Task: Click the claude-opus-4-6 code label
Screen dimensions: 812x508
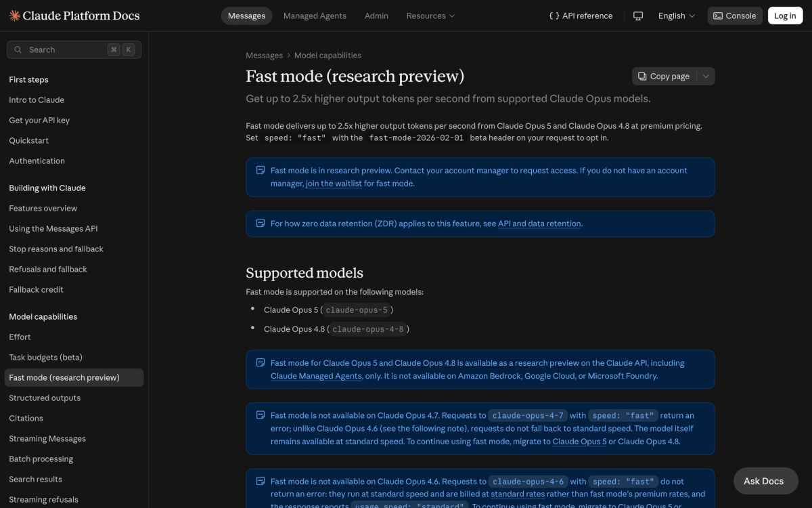Action: [x=528, y=482]
